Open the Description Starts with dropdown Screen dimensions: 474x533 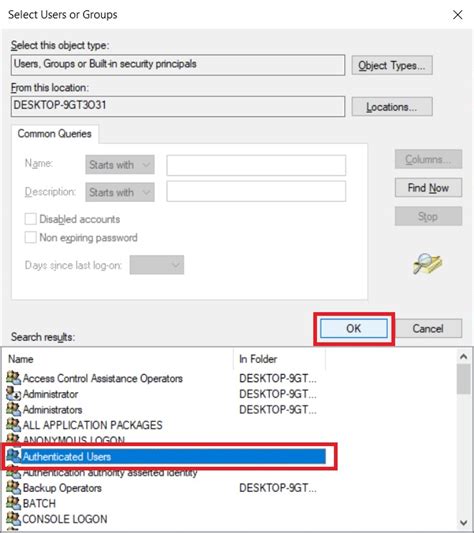pos(120,192)
